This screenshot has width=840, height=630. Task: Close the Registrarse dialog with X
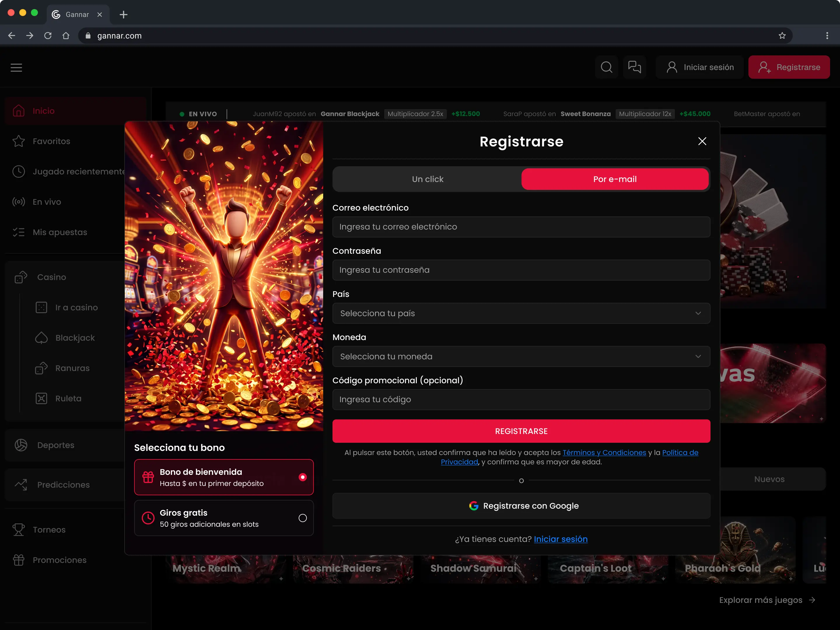702,141
